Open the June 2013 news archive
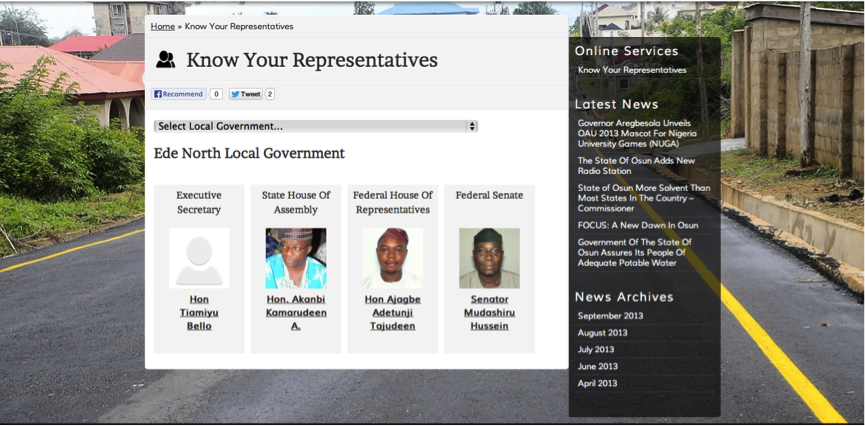Image resolution: width=865 pixels, height=426 pixels. pyautogui.click(x=597, y=366)
